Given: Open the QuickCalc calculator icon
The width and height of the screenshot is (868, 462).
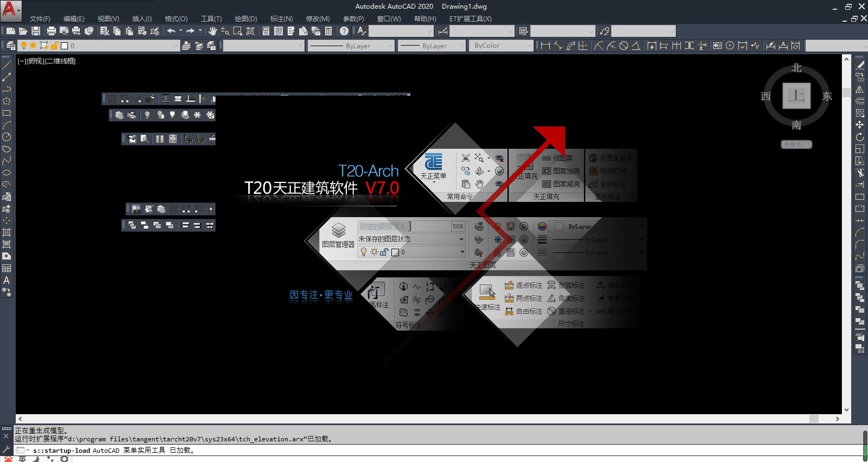Looking at the screenshot, I should (328, 31).
